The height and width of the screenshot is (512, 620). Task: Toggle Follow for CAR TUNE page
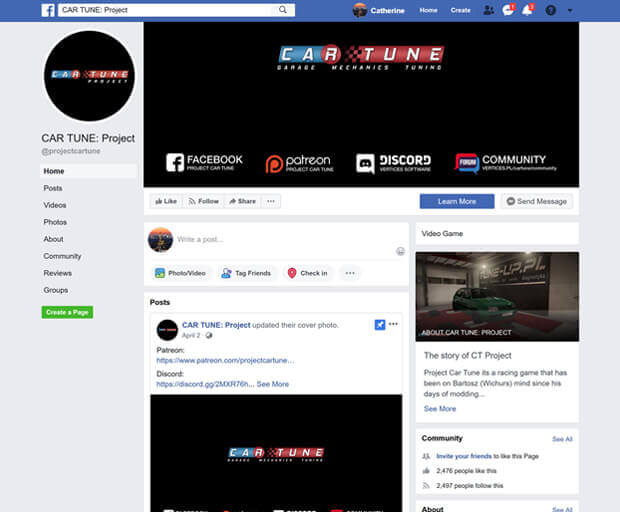(203, 201)
